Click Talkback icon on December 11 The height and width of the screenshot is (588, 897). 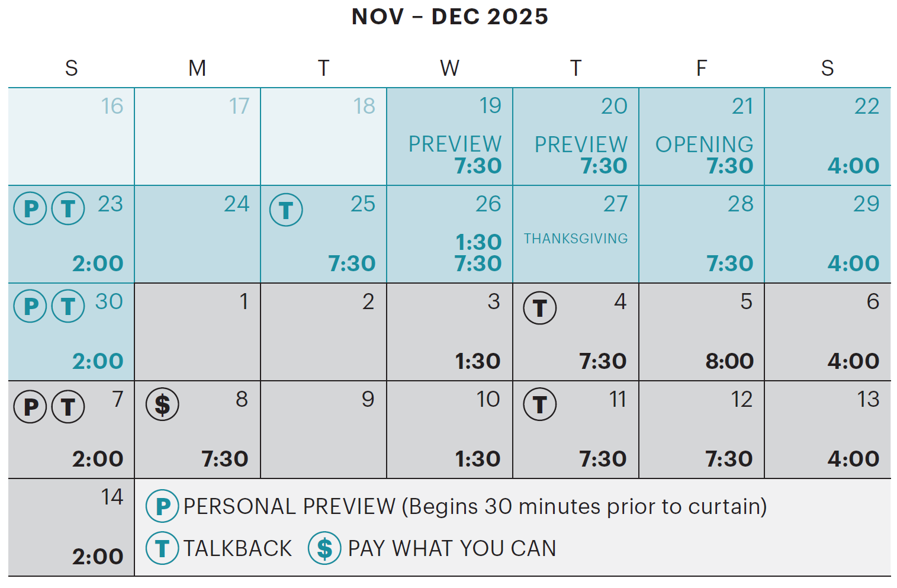point(539,404)
